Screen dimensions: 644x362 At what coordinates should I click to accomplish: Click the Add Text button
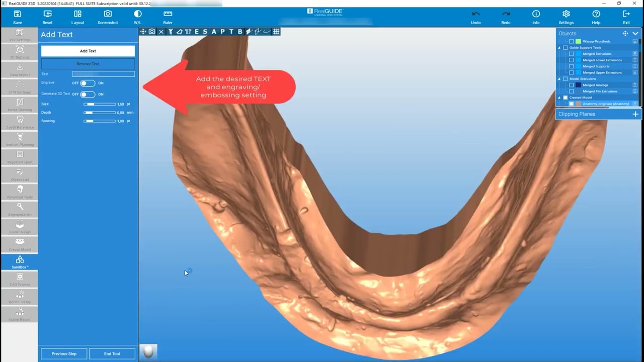click(x=88, y=51)
